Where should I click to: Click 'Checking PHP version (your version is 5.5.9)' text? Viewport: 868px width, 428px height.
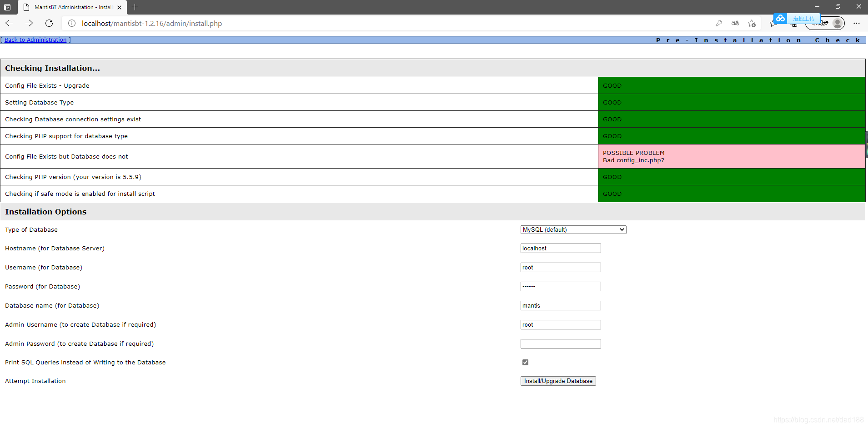(73, 177)
